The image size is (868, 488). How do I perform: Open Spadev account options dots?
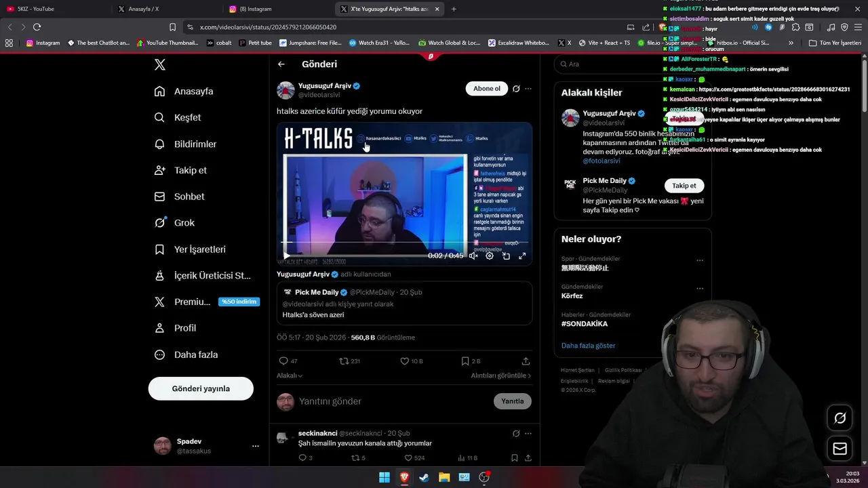[x=256, y=446]
